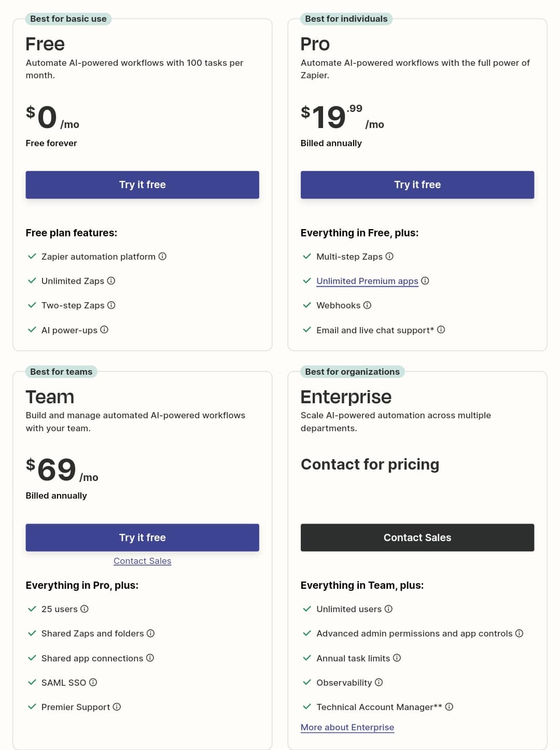Click Try it free on Pro plan
Viewport: 560px width, 750px height.
(x=417, y=185)
